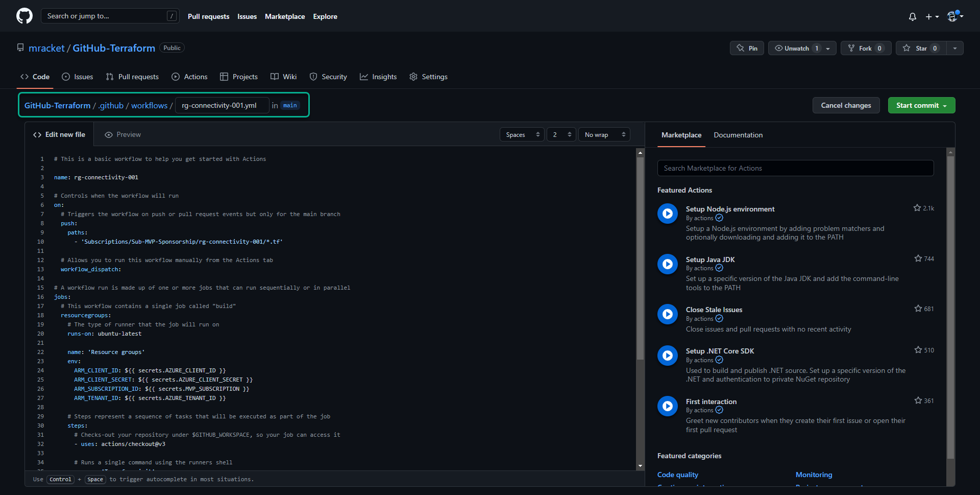The height and width of the screenshot is (495, 980).
Task: Expand the No wrap line mode dropdown
Action: coord(604,135)
